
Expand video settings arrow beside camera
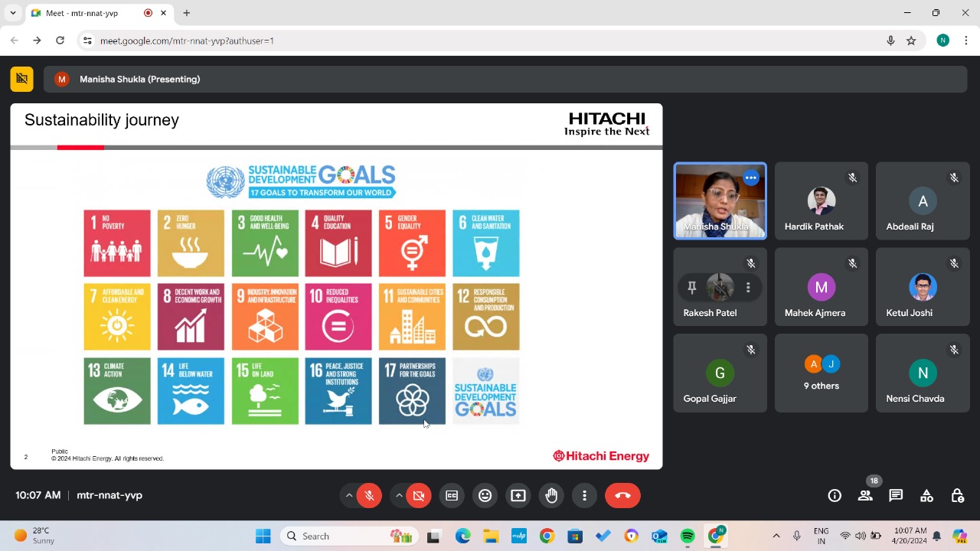tap(399, 496)
